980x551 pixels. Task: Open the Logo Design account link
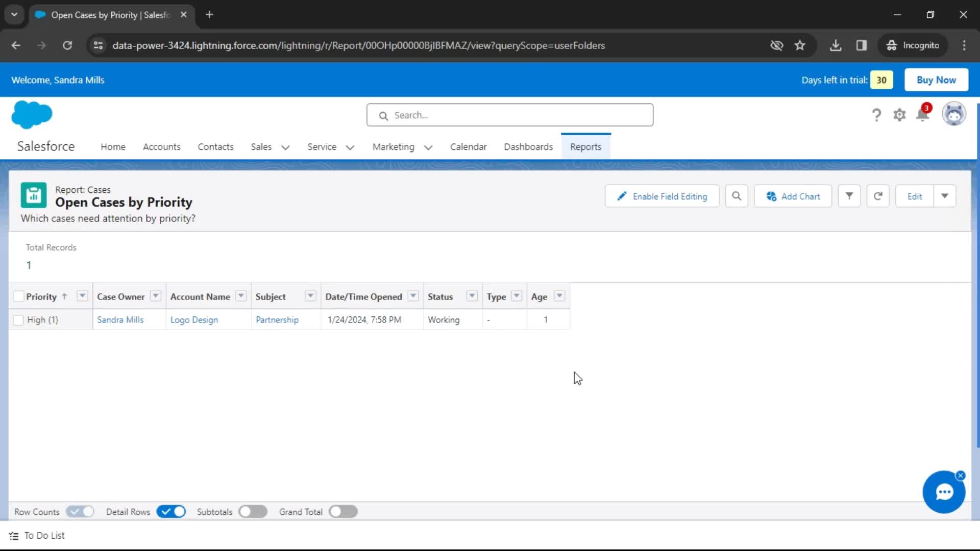tap(194, 320)
